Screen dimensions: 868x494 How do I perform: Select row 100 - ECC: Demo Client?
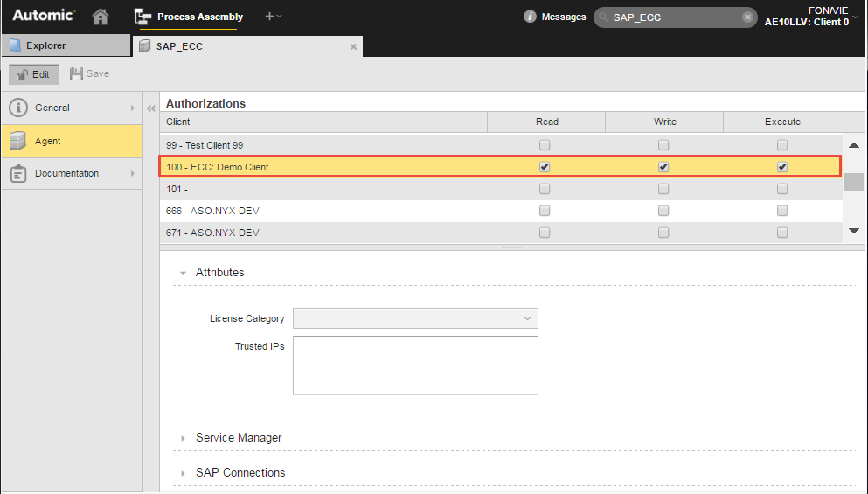(x=501, y=167)
